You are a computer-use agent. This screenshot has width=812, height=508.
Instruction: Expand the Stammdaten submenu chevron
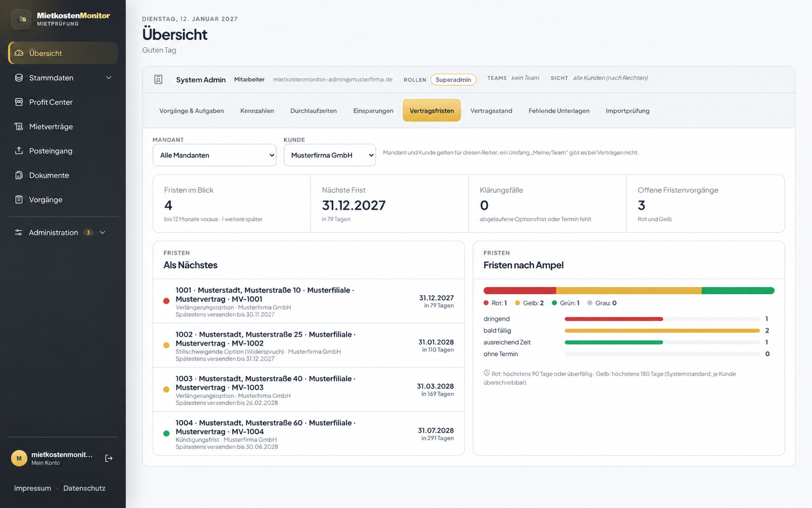109,78
